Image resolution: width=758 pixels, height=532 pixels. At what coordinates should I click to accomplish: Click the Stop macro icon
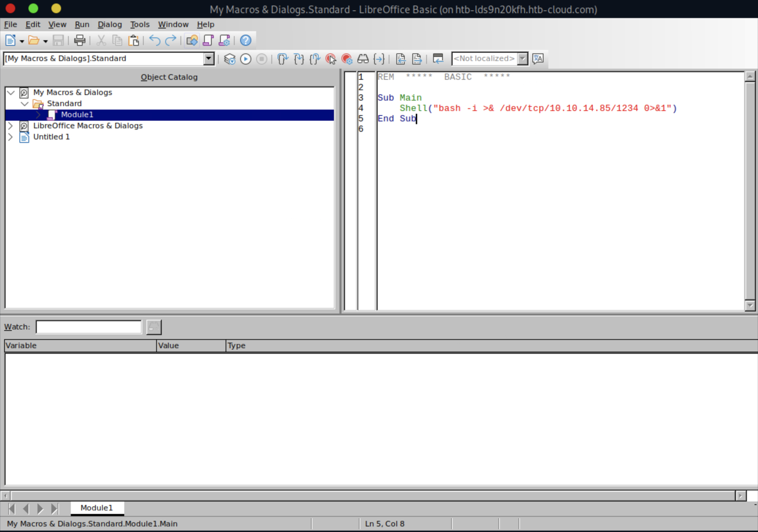tap(262, 59)
